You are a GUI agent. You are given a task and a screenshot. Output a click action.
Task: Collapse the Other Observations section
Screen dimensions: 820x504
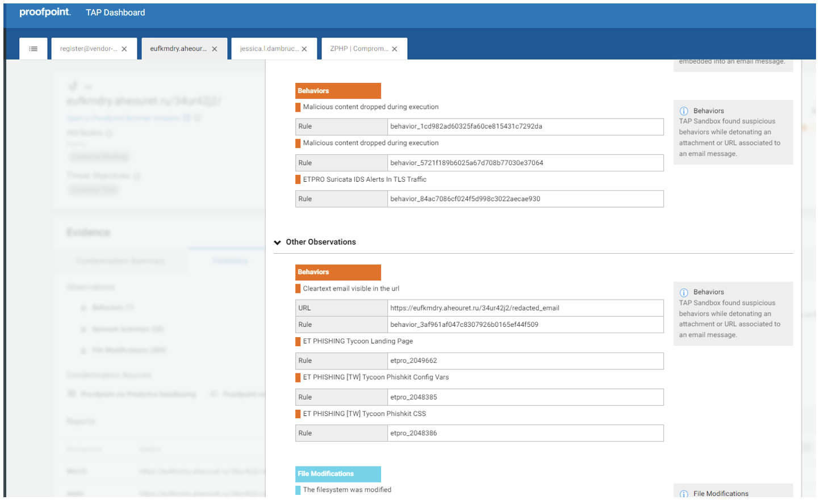coord(277,242)
